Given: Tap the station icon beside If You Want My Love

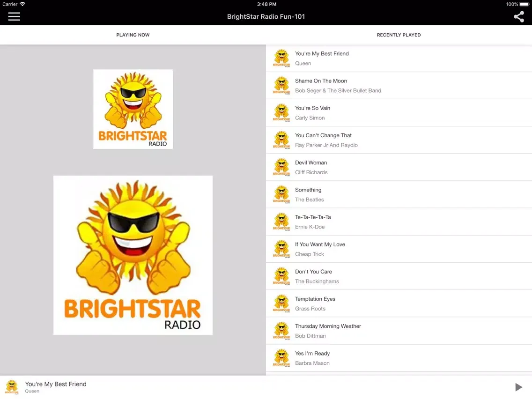Looking at the screenshot, I should (x=281, y=249).
